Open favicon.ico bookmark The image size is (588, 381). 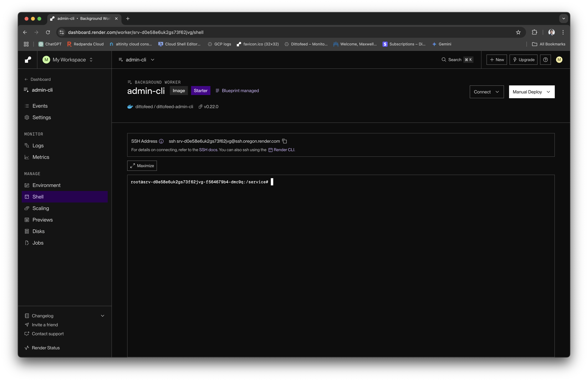(x=258, y=44)
